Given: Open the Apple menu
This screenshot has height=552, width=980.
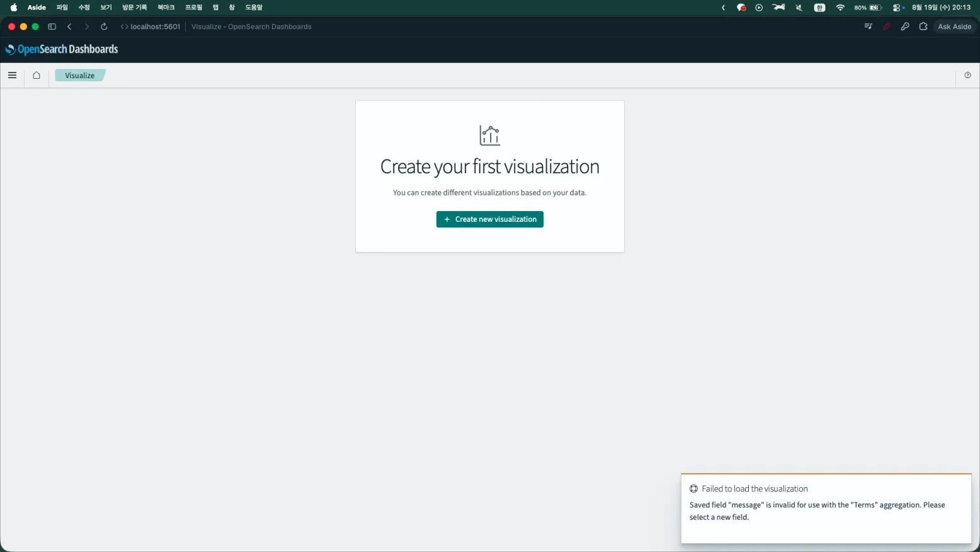Looking at the screenshot, I should (x=14, y=8).
